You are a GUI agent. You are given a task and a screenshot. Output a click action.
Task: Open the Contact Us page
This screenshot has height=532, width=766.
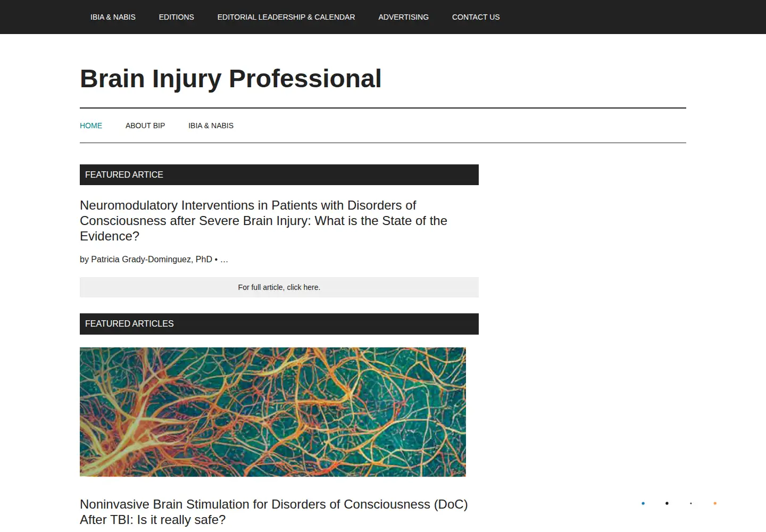point(476,17)
